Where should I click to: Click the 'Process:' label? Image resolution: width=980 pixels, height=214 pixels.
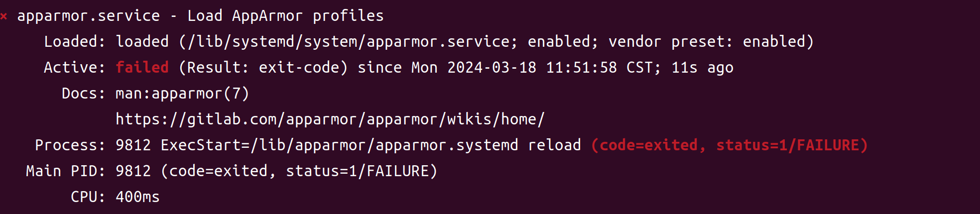pos(70,145)
